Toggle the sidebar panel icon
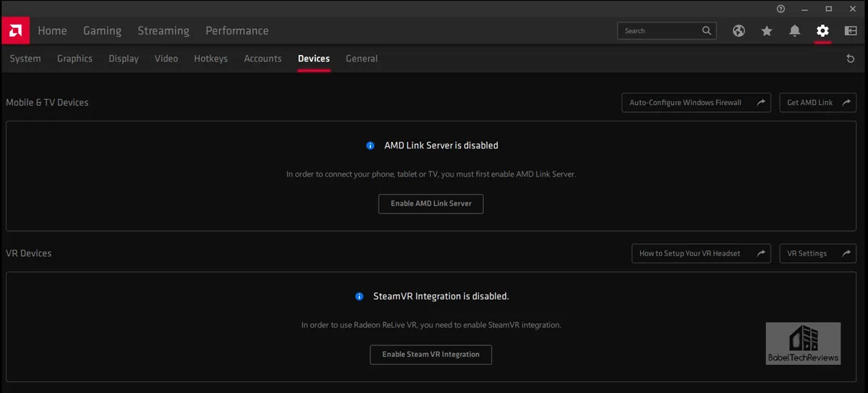This screenshot has height=393, width=868. pos(850,31)
